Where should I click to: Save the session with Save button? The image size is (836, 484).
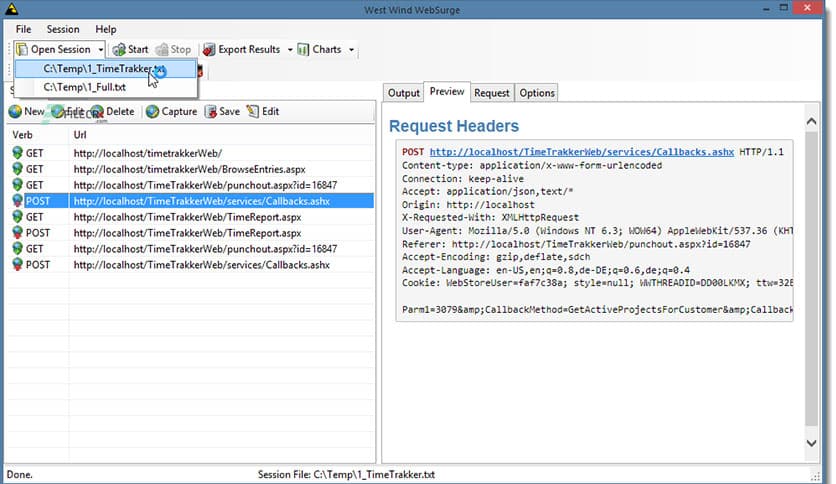[223, 111]
